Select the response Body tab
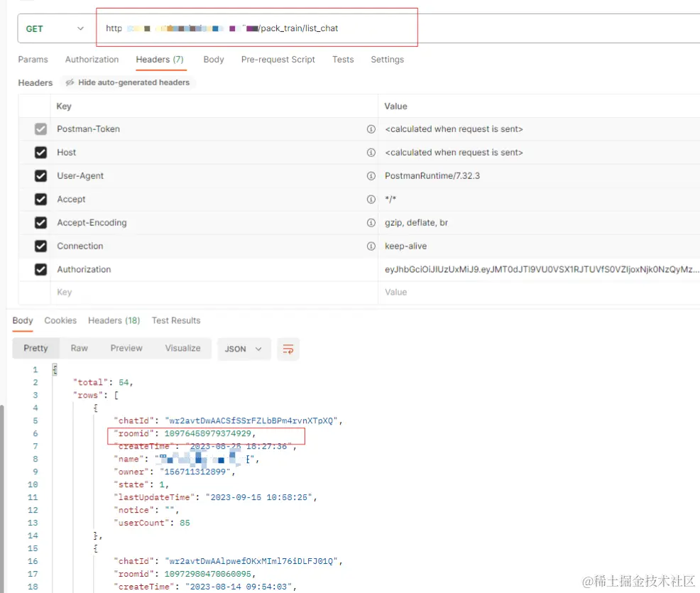The width and height of the screenshot is (700, 593). 22,320
